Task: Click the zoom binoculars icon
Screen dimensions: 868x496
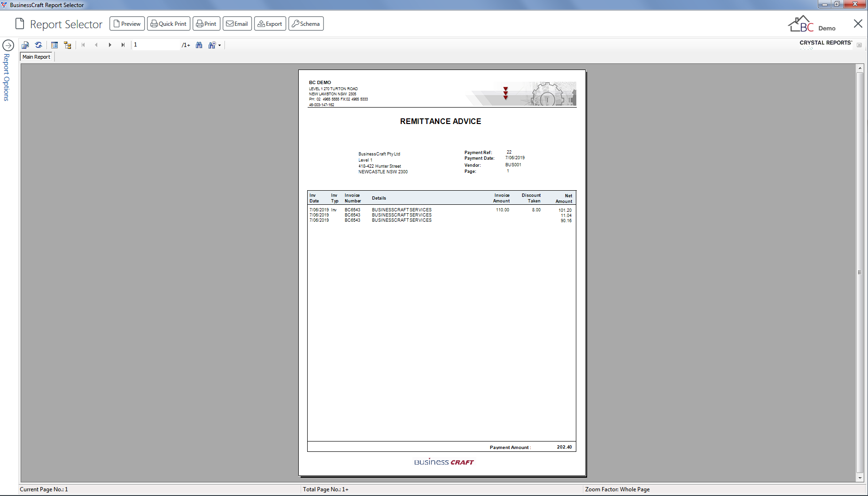Action: click(x=212, y=45)
